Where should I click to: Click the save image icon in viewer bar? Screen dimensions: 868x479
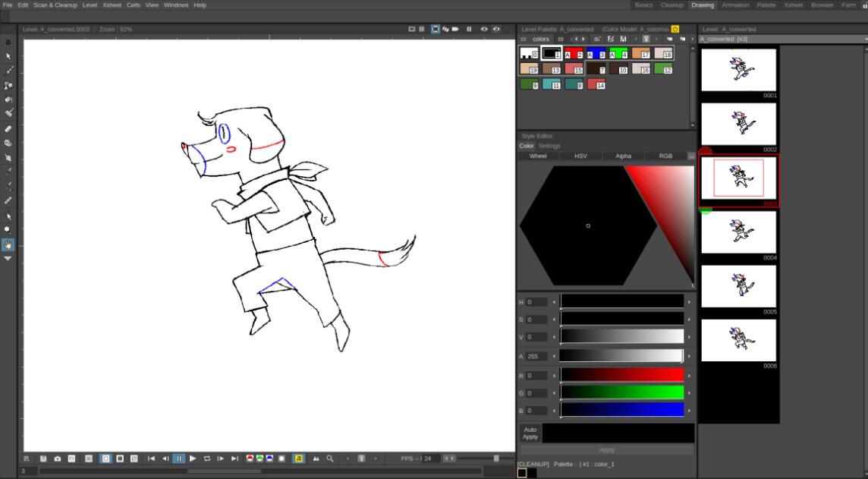tap(43, 459)
